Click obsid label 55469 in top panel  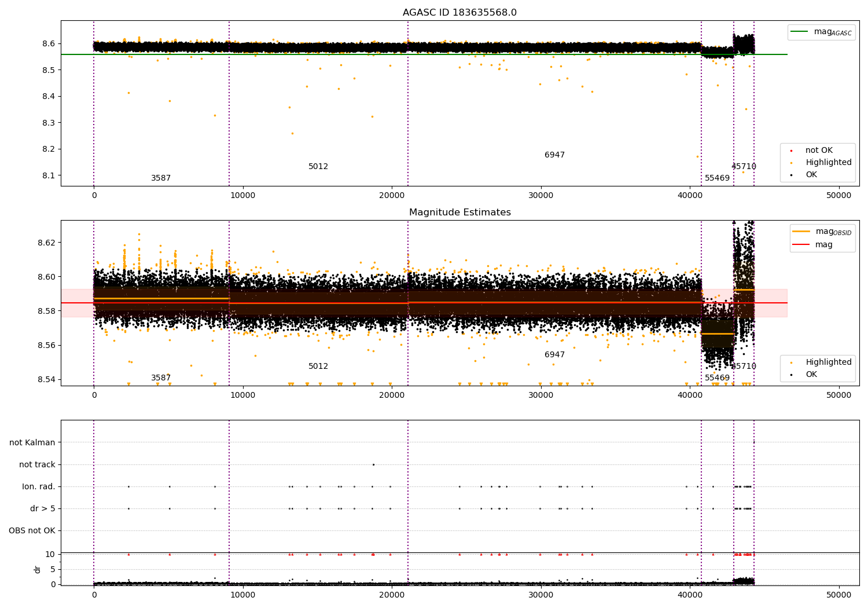pos(717,178)
